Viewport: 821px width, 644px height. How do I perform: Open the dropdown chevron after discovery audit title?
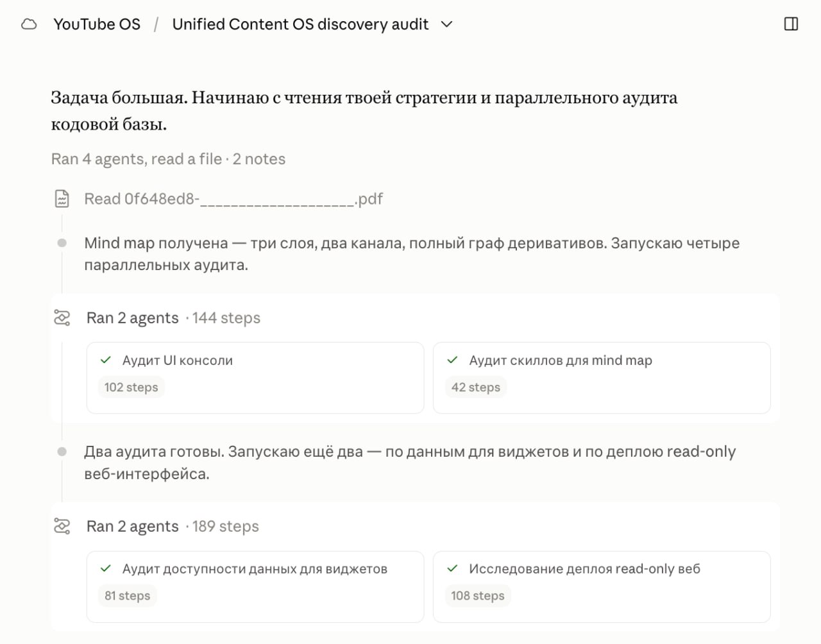pos(447,24)
